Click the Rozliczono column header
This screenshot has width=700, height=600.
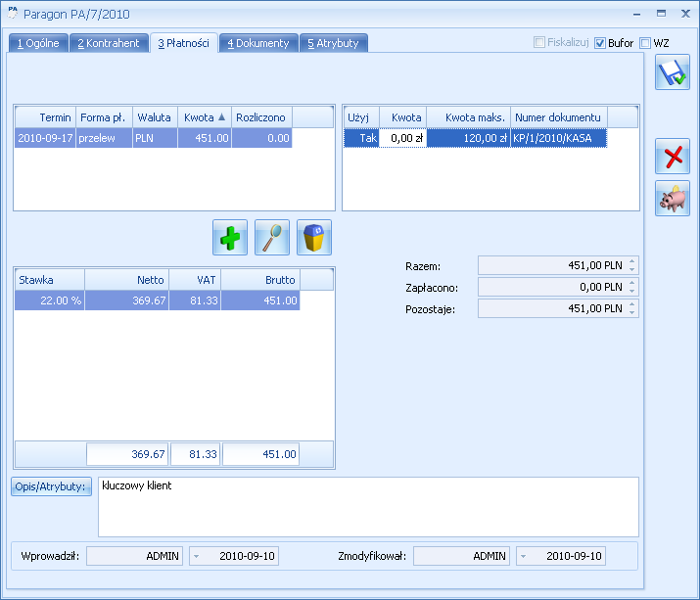(261, 117)
